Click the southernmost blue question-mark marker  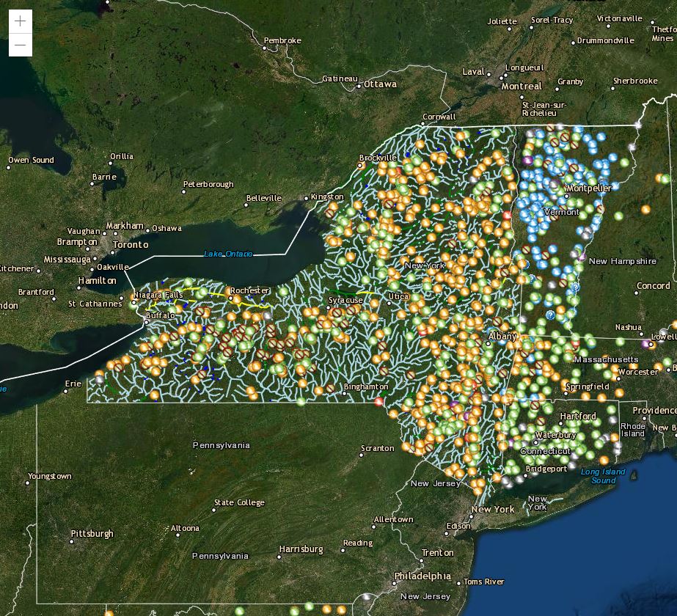(x=549, y=315)
